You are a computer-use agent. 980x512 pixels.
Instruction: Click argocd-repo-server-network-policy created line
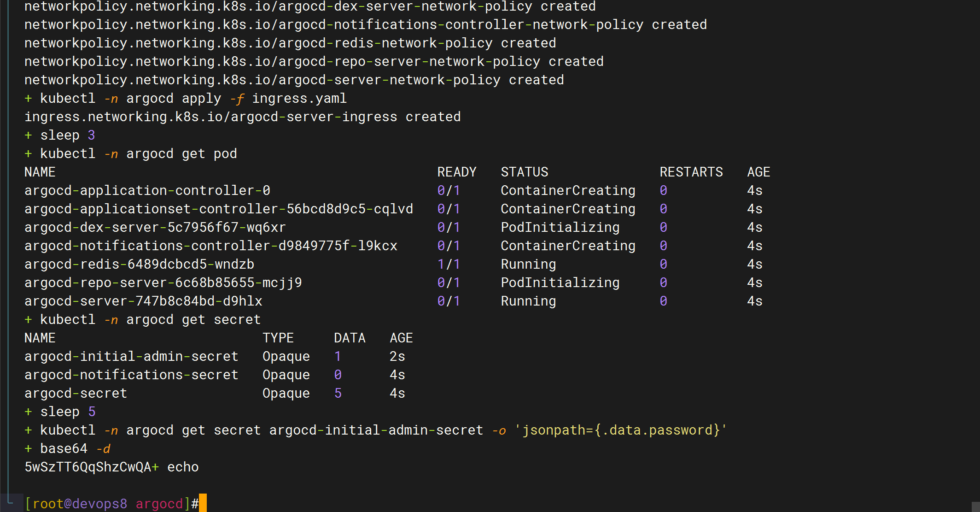click(314, 61)
